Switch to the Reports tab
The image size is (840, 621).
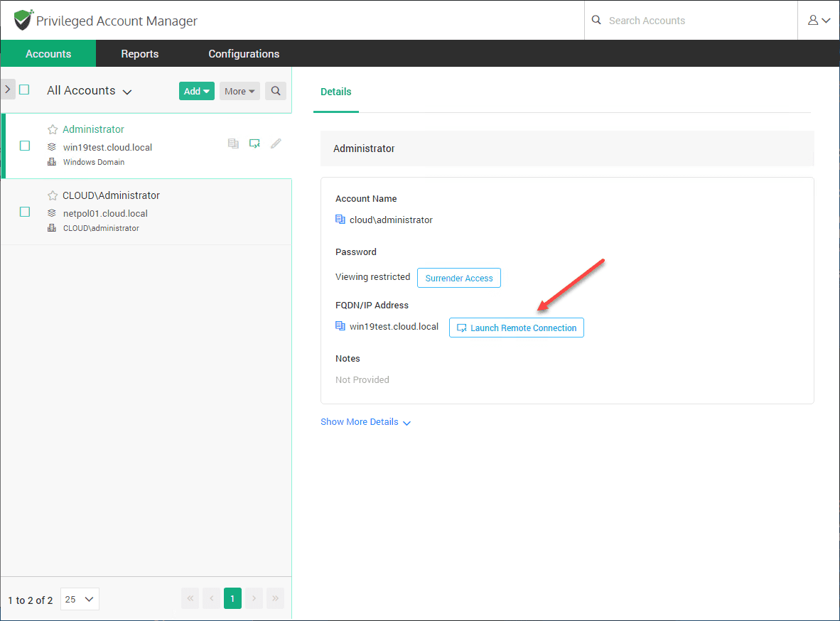click(x=140, y=53)
